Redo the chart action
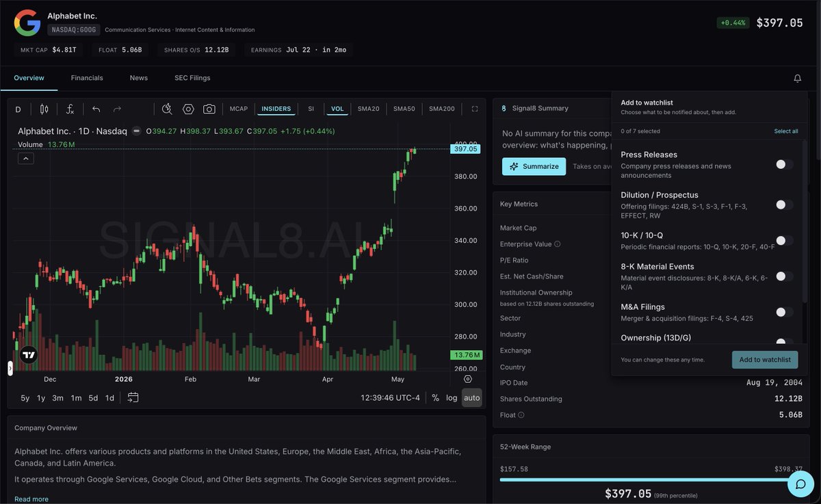This screenshot has width=821, height=504. pyautogui.click(x=117, y=109)
